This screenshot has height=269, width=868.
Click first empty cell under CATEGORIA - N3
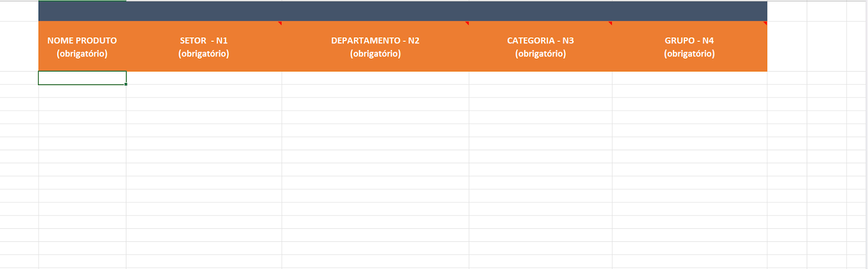click(540, 78)
